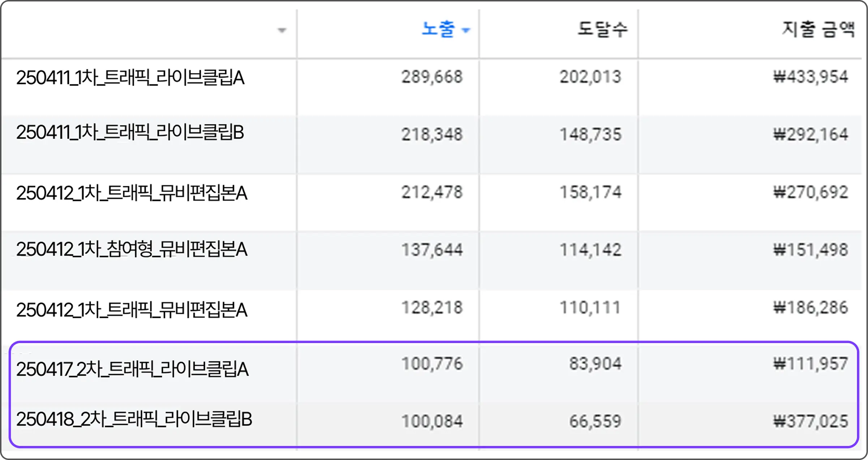
Task: Click the 128,218 impressions cell
Action: (432, 308)
